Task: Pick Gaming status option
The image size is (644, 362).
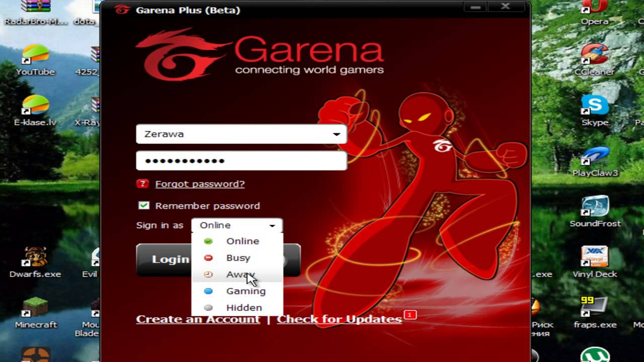Action: point(246,291)
